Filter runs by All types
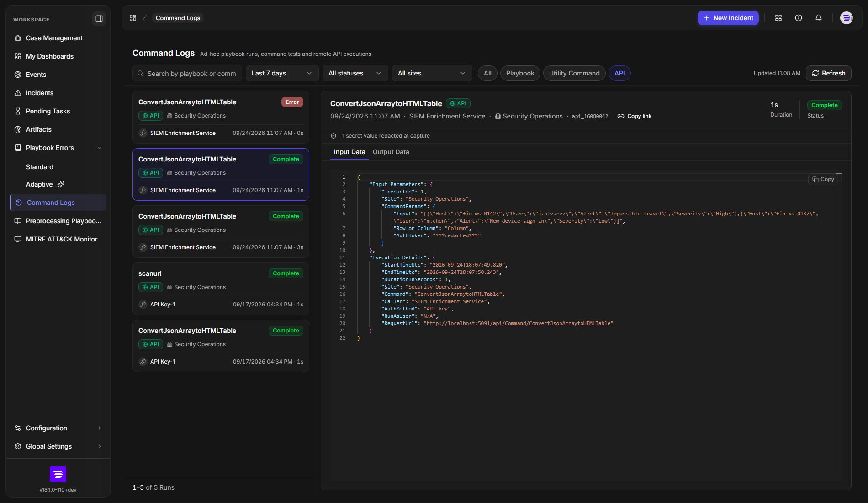 coord(487,73)
